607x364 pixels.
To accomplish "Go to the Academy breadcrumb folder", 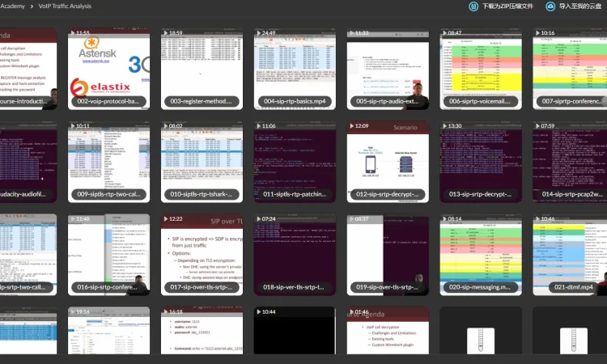I will tap(11, 6).
